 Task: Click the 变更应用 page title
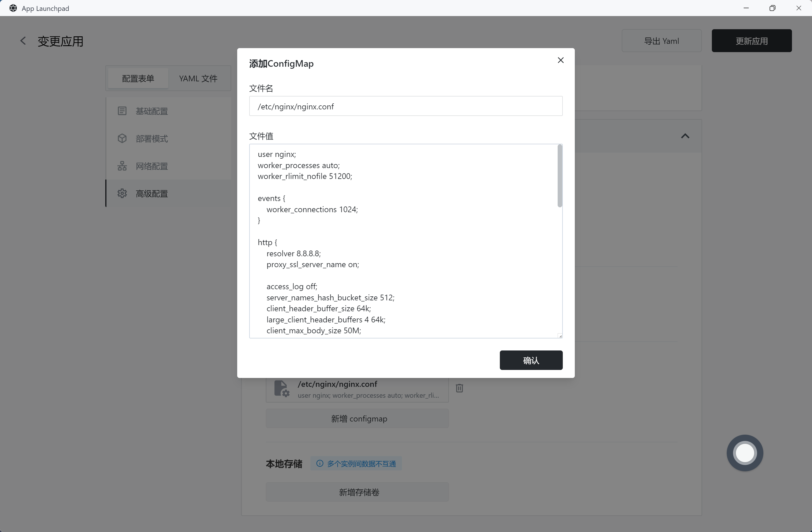coord(60,41)
